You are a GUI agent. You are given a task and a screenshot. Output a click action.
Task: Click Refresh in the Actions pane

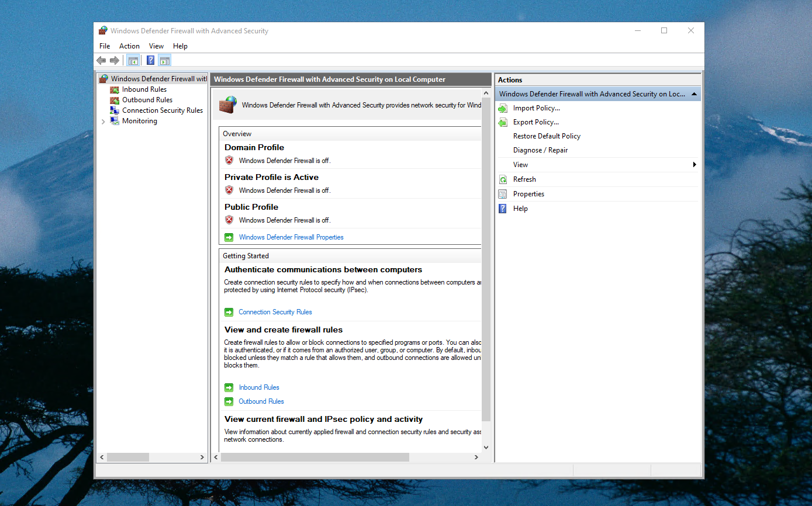(x=524, y=179)
